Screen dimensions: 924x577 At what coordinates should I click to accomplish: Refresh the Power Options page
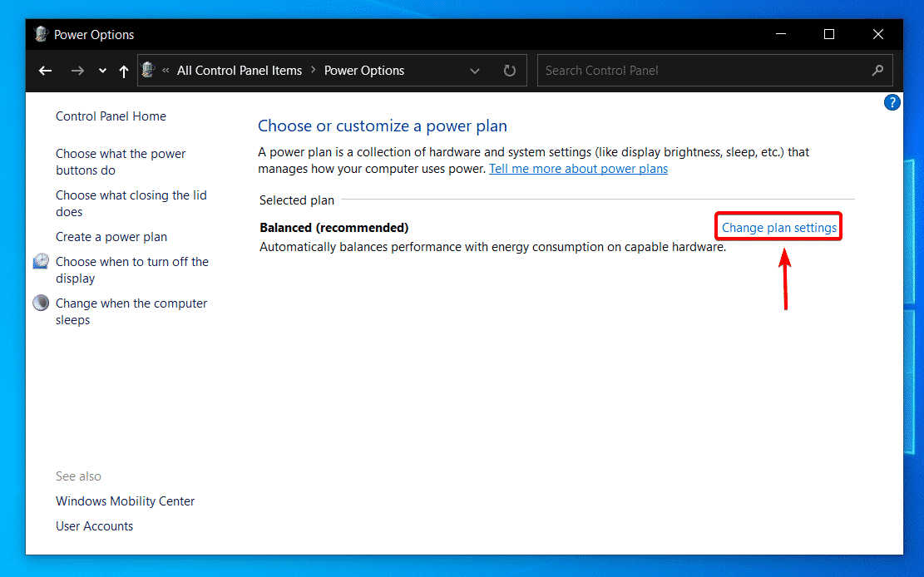coord(509,71)
